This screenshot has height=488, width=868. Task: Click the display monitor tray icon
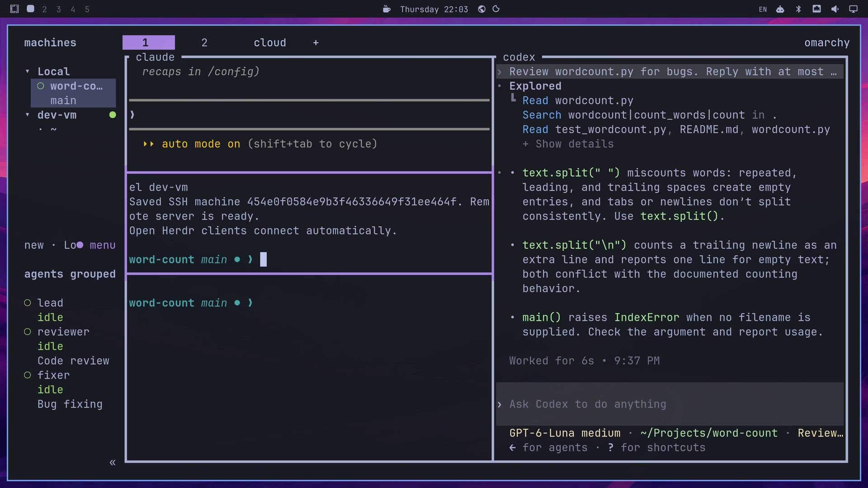(x=853, y=9)
